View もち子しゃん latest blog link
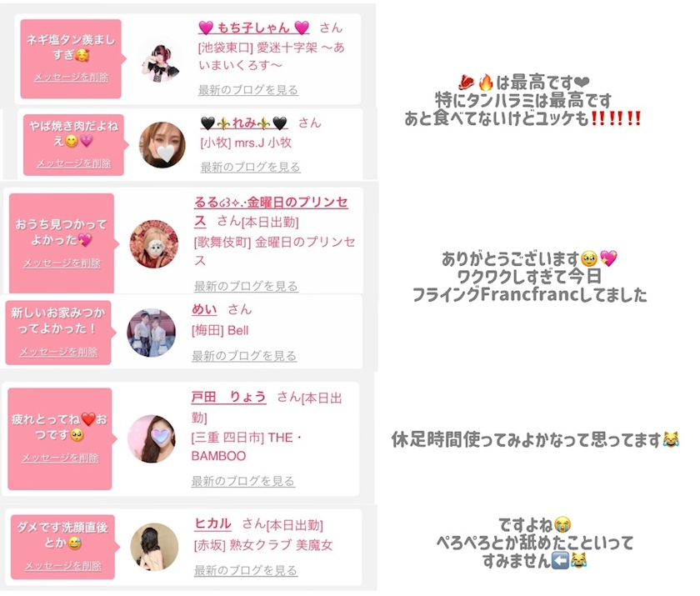The height and width of the screenshot is (596, 700). coord(248,90)
